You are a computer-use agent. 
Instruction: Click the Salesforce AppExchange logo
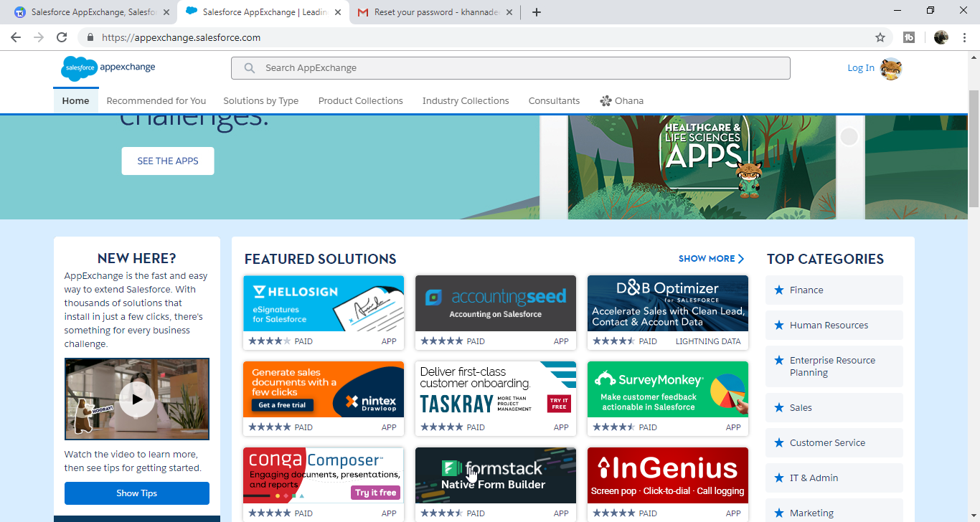(108, 67)
